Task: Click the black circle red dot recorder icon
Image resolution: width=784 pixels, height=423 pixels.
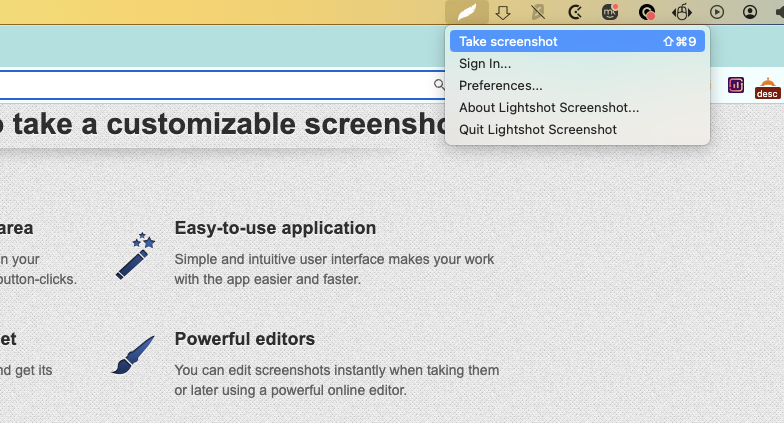Action: tap(647, 12)
